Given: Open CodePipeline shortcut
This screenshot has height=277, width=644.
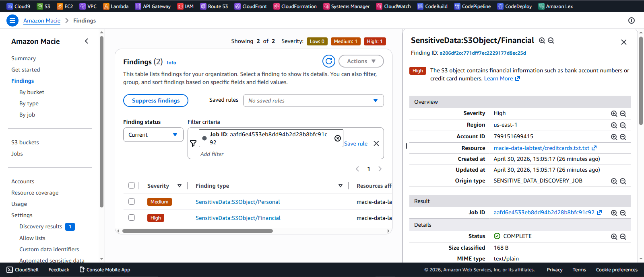Looking at the screenshot, I should point(473,6).
